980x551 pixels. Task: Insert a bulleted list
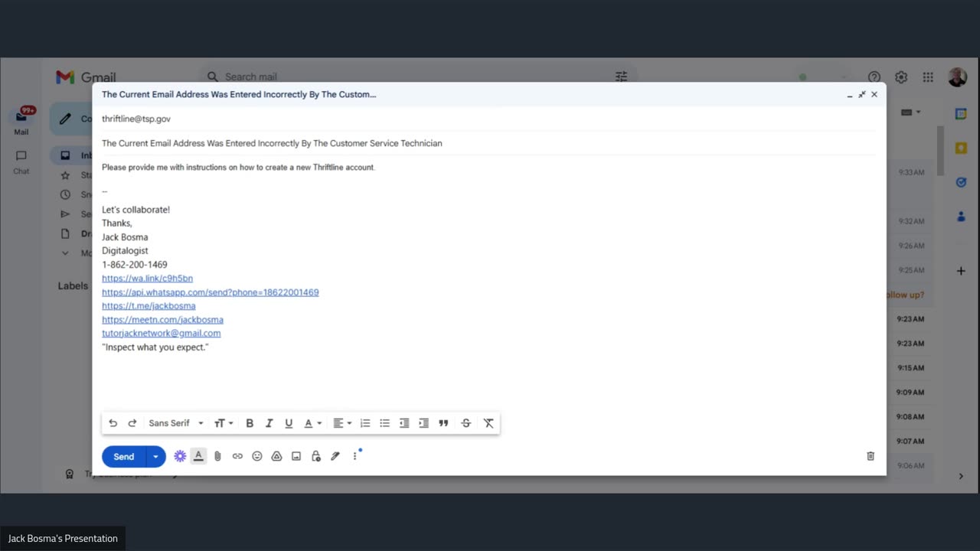[384, 423]
